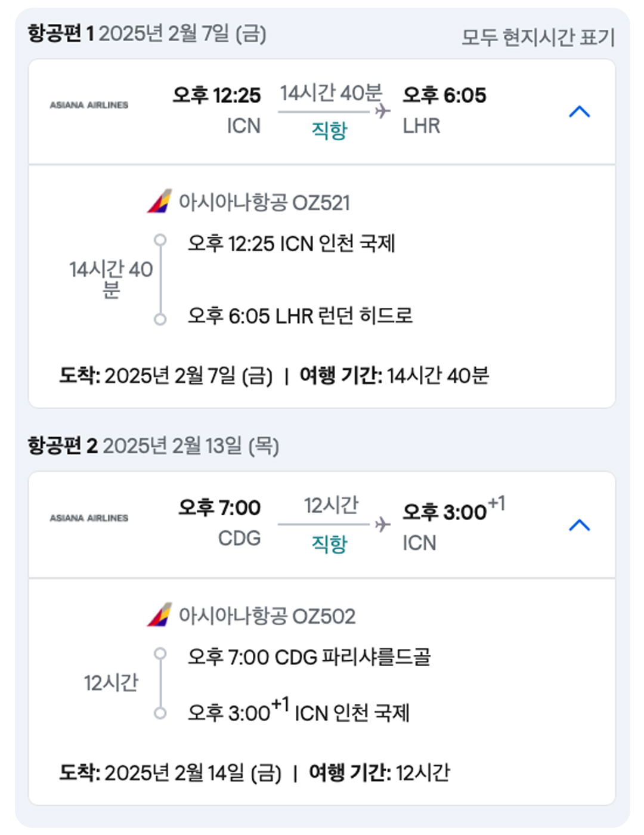The height and width of the screenshot is (835, 644).
Task: Collapse flight 2 details chevron
Action: (x=580, y=525)
